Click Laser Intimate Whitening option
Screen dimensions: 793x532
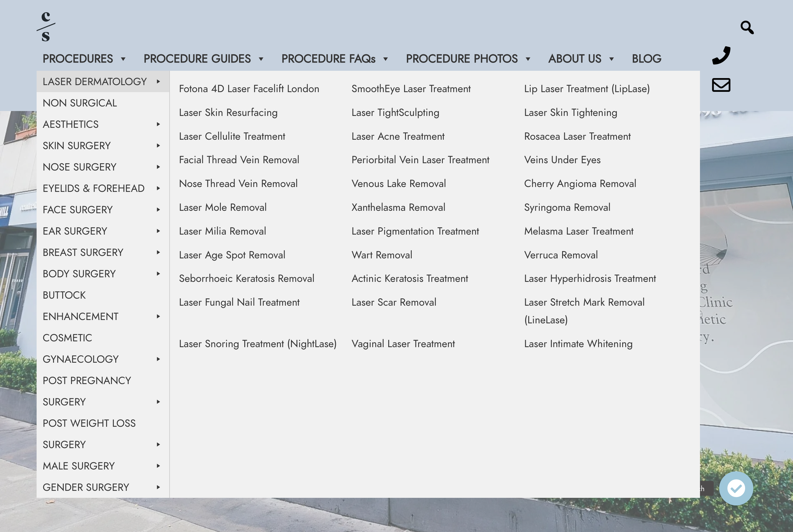pos(578,344)
